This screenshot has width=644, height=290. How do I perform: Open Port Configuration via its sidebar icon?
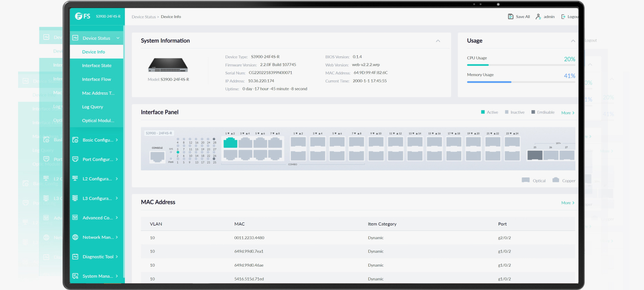[75, 159]
